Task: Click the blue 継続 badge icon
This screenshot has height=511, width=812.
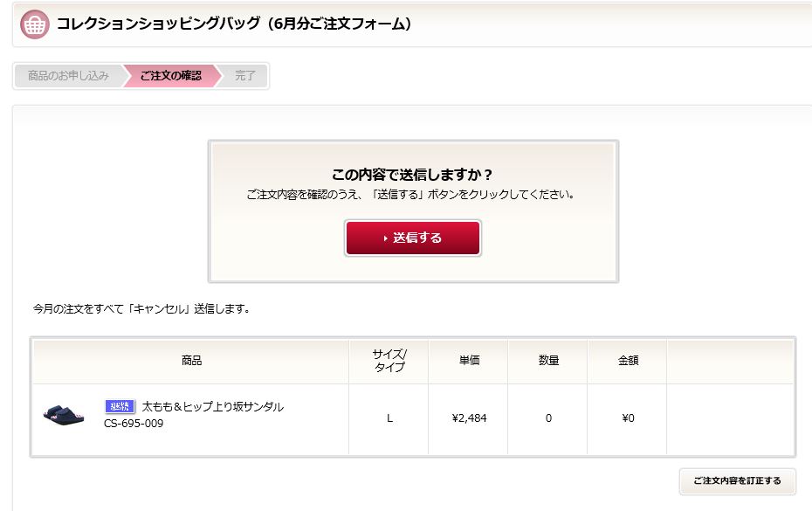Action: [120, 406]
